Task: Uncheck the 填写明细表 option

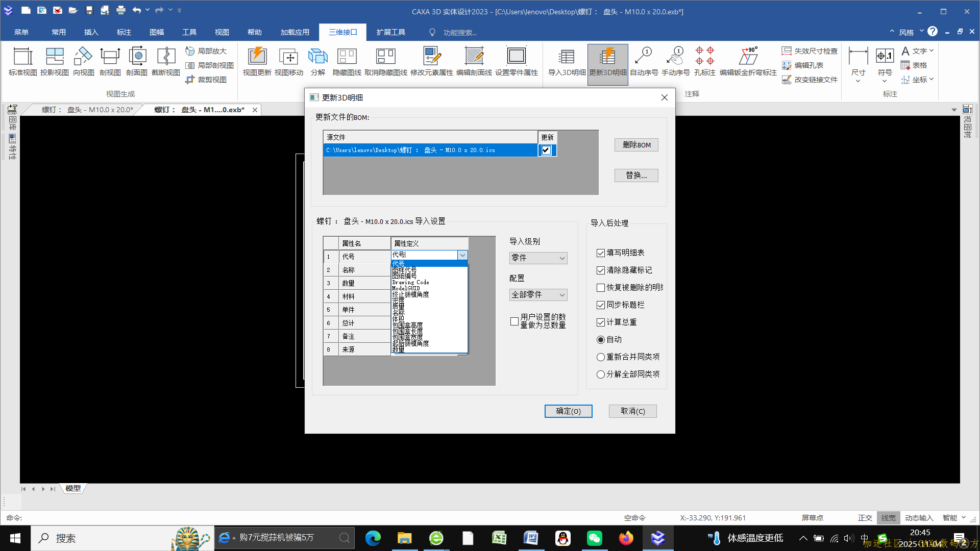Action: click(x=601, y=253)
